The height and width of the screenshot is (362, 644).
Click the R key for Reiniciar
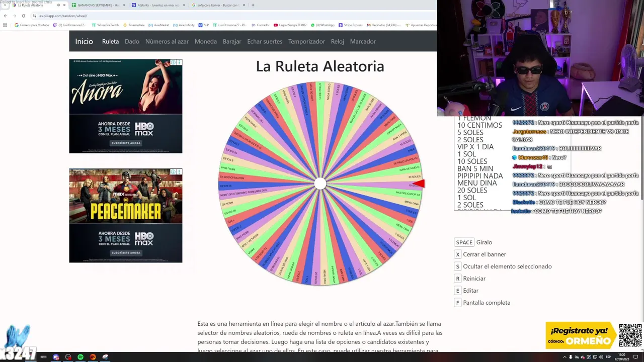point(458,279)
